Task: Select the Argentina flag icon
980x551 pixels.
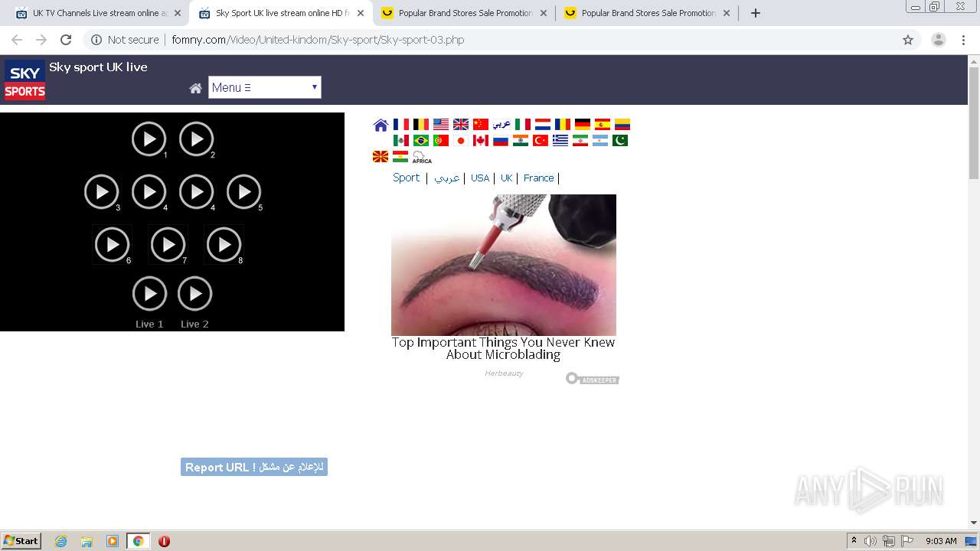Action: pyautogui.click(x=600, y=140)
